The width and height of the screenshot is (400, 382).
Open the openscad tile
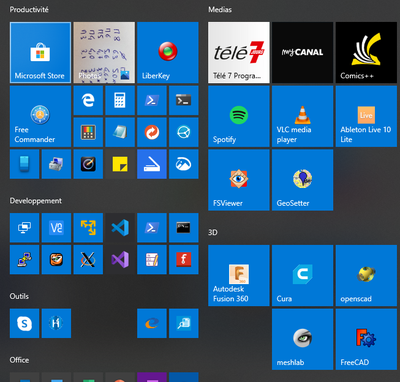pyautogui.click(x=366, y=275)
